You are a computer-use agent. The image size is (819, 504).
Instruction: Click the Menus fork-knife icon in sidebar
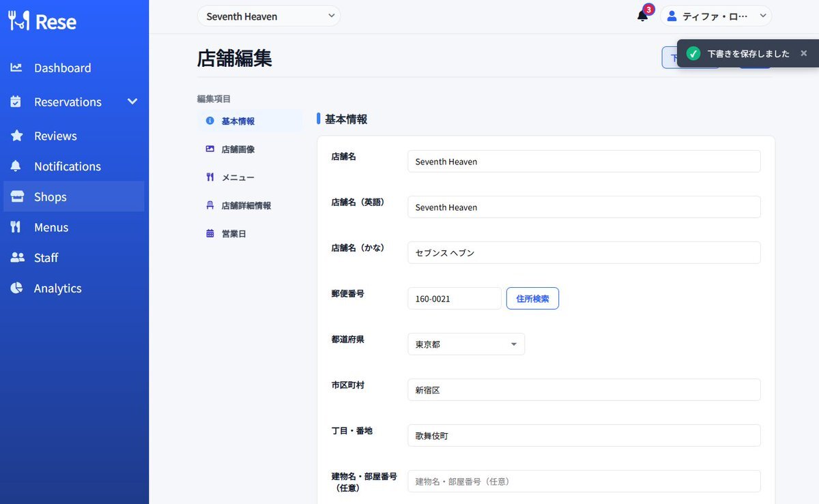click(x=16, y=227)
